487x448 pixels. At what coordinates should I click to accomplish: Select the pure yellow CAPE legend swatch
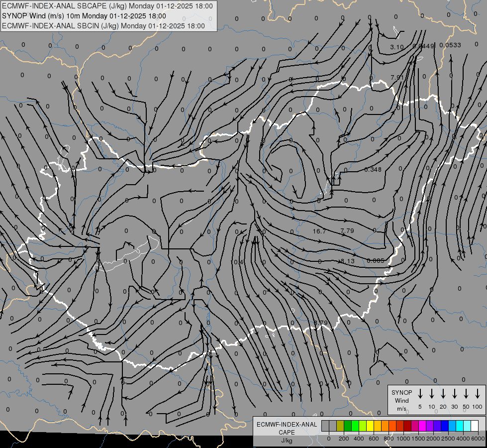tap(370, 426)
